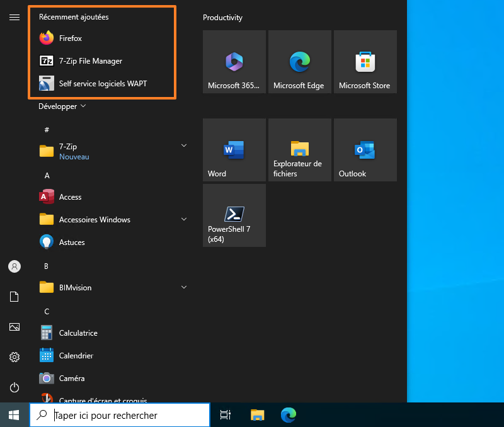504x427 pixels.
Task: Expand the 7-Zip folder
Action: [183, 145]
